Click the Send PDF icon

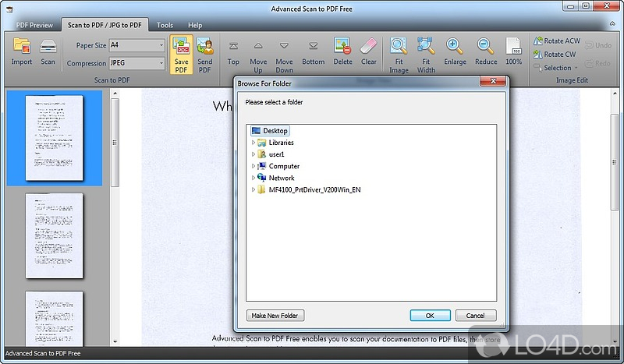click(205, 46)
